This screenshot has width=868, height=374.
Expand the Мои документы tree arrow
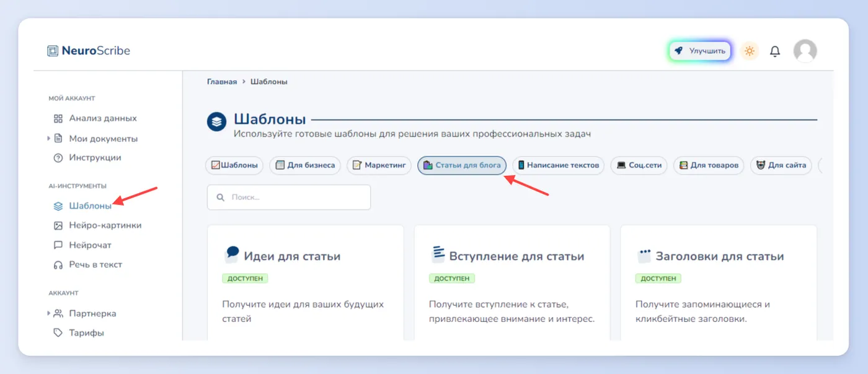49,139
